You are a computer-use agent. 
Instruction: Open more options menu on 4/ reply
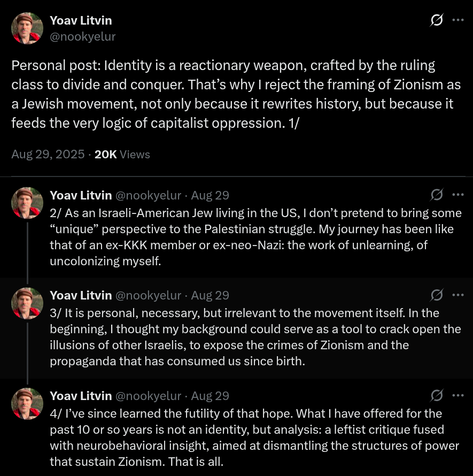(458, 395)
